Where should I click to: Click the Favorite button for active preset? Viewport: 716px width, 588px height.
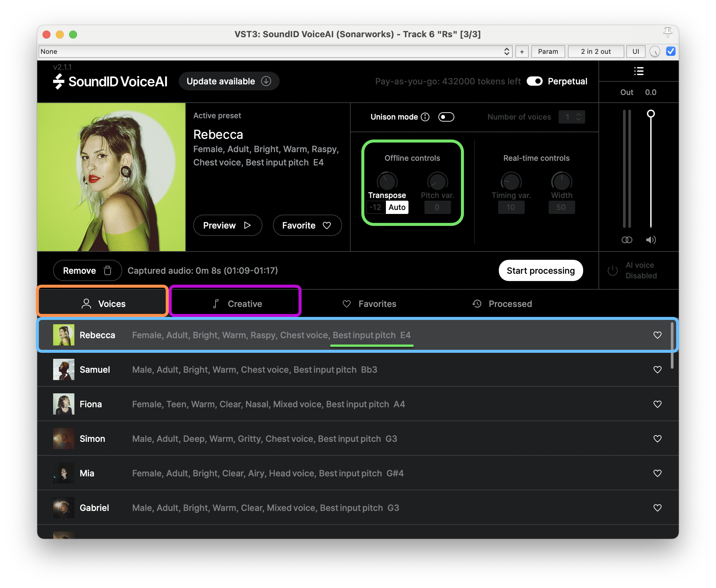[x=307, y=225]
